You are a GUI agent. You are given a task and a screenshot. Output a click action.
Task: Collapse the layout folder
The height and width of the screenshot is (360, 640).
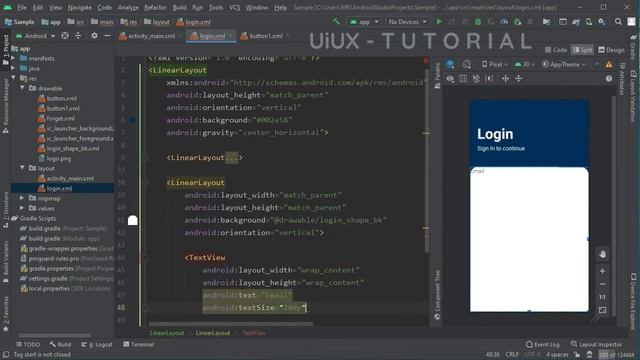pos(22,168)
